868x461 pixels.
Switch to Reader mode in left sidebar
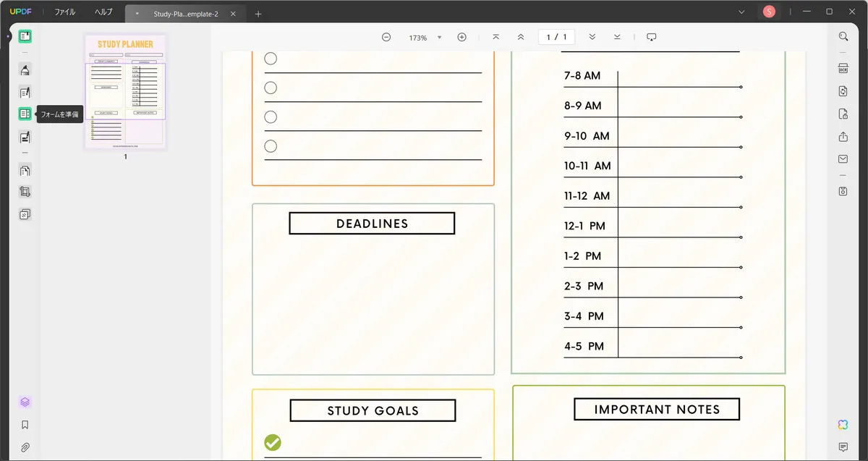click(25, 36)
